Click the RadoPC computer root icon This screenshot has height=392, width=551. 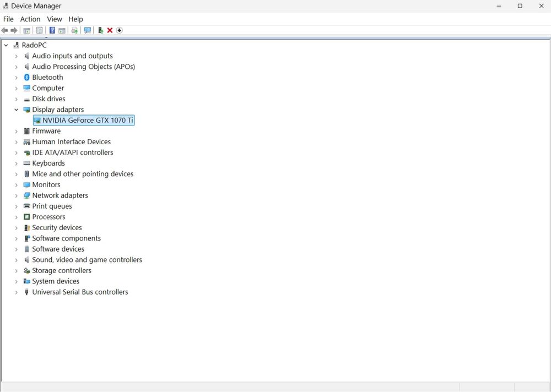tap(16, 45)
